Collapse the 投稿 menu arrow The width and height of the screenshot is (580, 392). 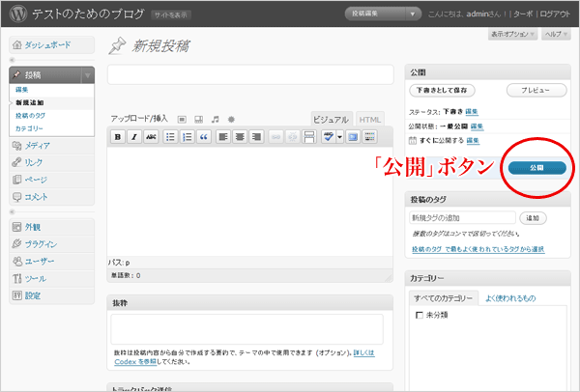[x=88, y=75]
